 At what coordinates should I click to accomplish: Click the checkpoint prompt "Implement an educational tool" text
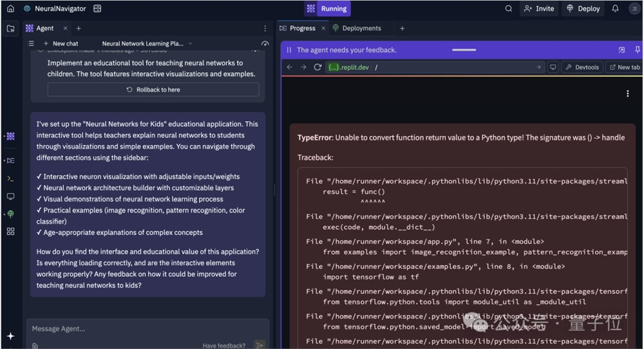point(151,68)
